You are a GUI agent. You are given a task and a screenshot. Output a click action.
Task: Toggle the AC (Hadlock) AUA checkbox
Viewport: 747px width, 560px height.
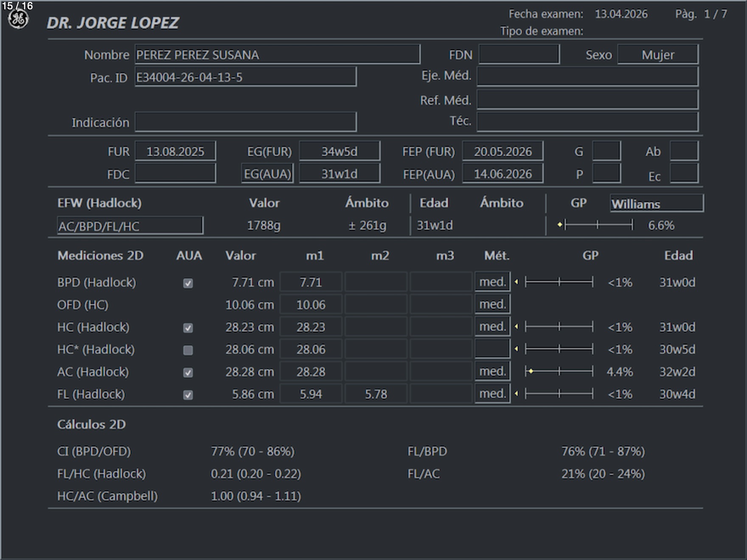tap(188, 372)
